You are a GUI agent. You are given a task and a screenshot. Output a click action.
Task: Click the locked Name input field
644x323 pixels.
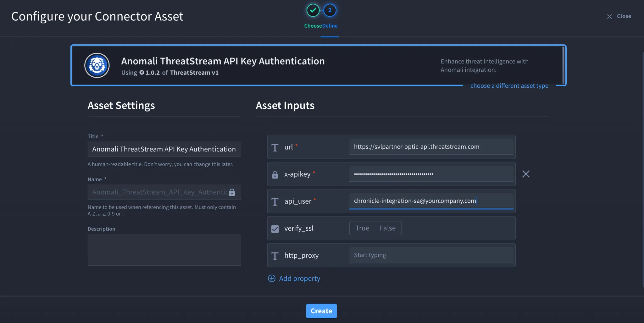(x=164, y=192)
